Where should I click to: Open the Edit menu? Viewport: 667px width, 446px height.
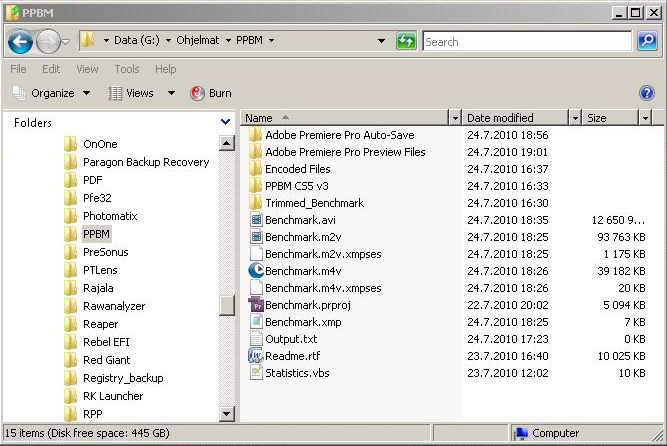(51, 69)
